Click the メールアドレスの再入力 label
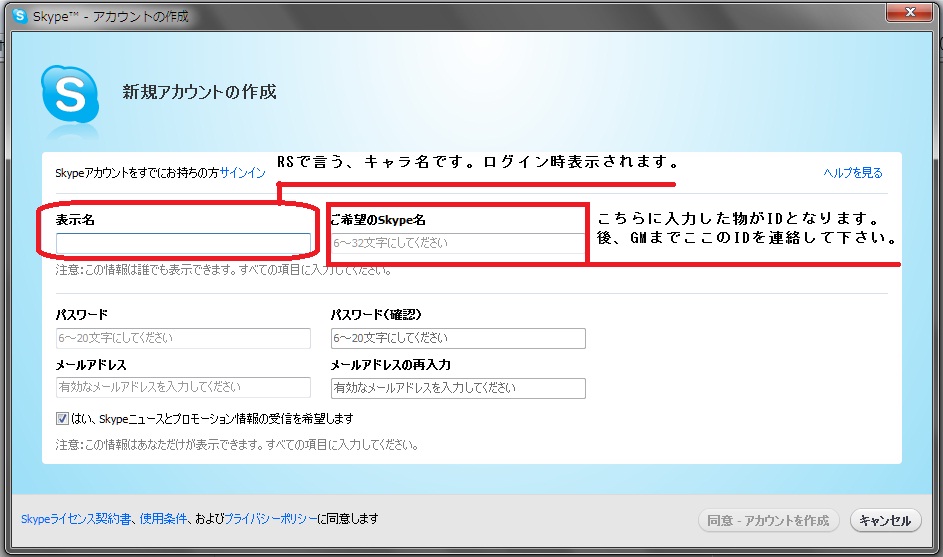The height and width of the screenshot is (557, 943). 390,365
